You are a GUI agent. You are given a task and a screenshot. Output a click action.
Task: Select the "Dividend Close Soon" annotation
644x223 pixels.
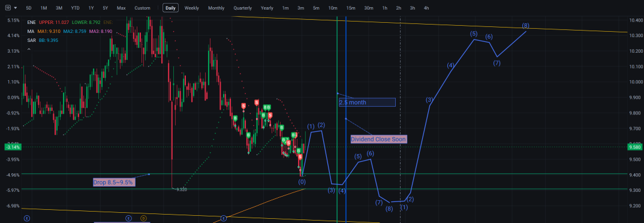click(x=378, y=139)
